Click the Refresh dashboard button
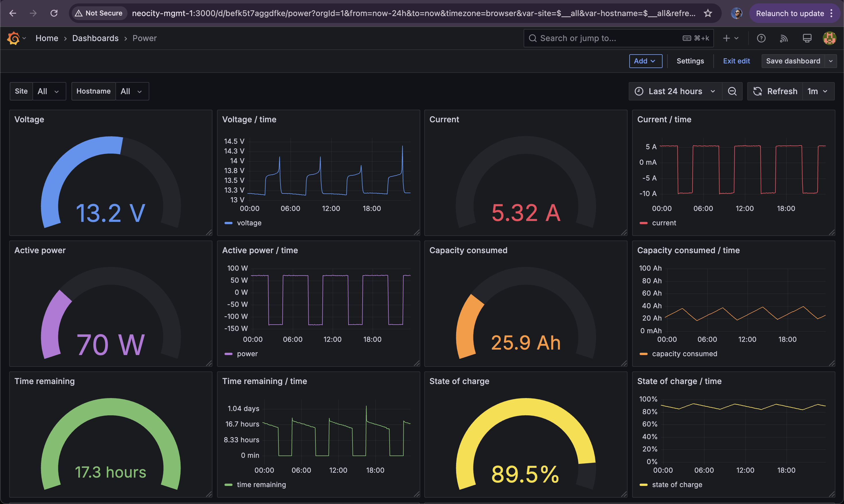 [x=775, y=91]
